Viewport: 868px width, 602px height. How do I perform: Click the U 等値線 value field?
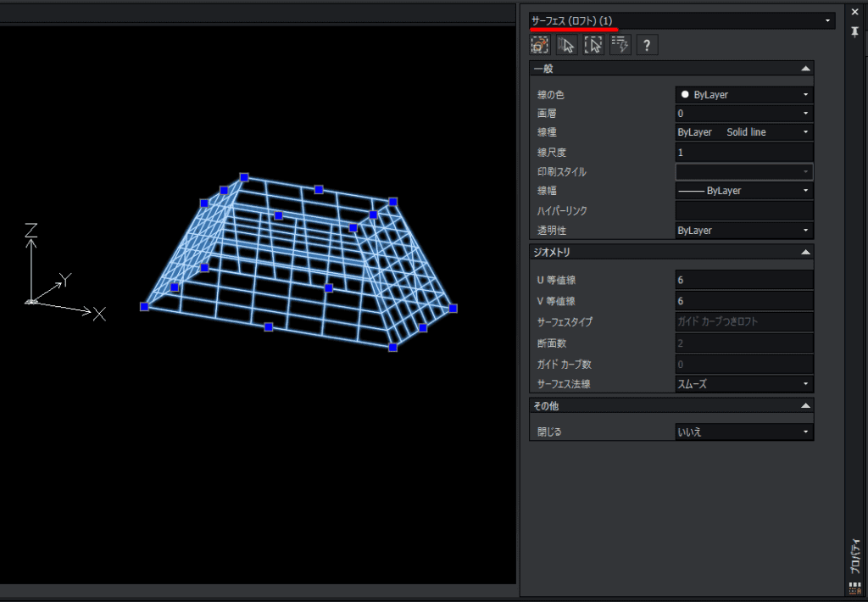[x=744, y=281]
